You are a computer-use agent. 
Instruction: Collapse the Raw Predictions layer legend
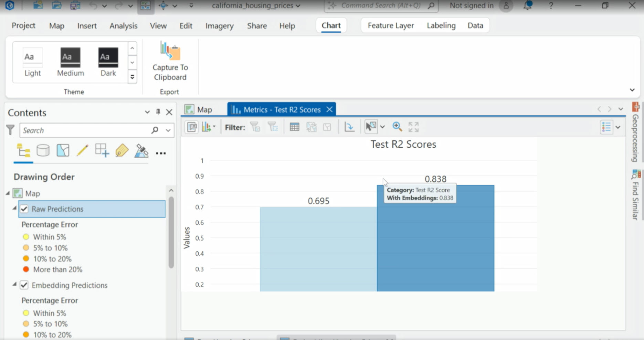pyautogui.click(x=14, y=208)
